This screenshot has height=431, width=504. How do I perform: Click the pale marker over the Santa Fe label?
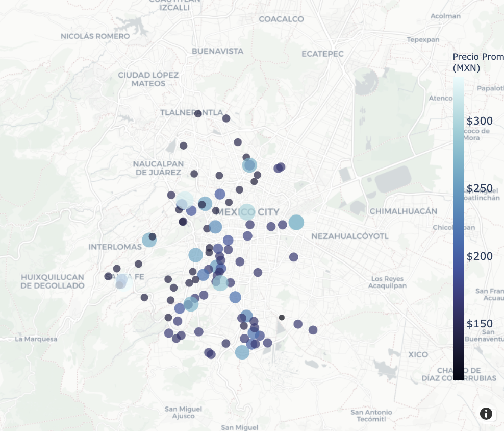click(123, 282)
